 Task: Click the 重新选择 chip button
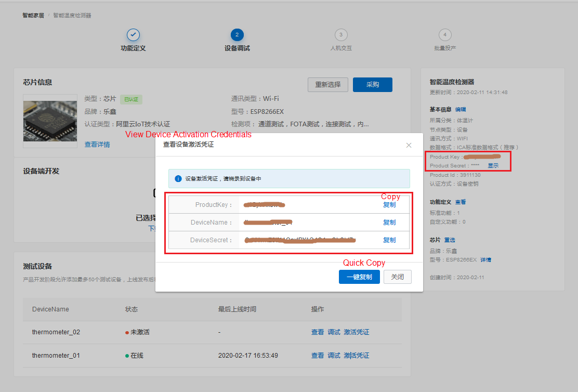coord(328,85)
